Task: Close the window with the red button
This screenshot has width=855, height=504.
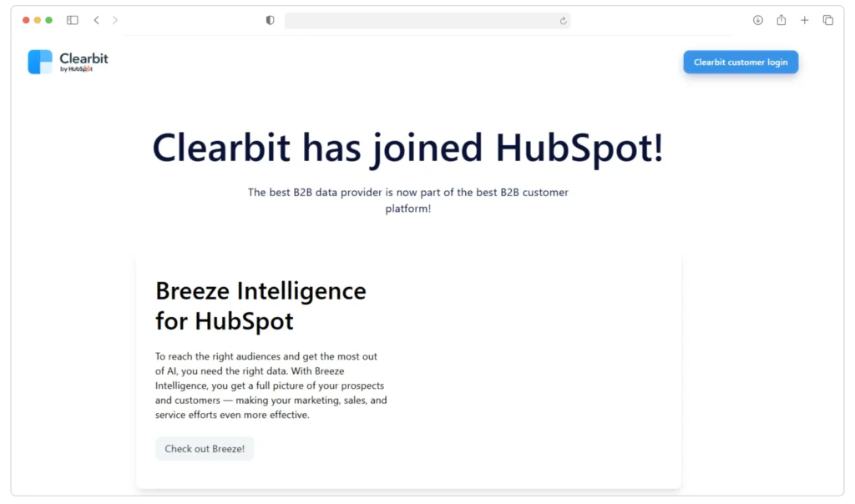Action: (x=26, y=20)
